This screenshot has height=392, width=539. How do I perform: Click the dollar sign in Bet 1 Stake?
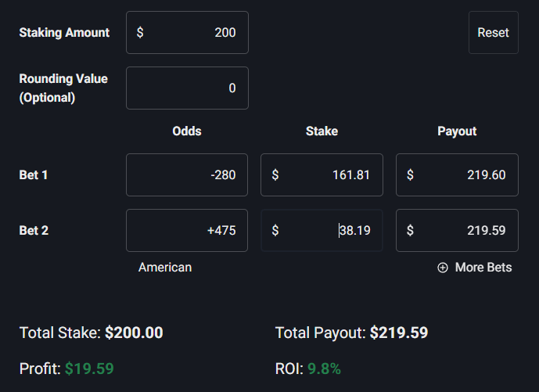coord(275,174)
